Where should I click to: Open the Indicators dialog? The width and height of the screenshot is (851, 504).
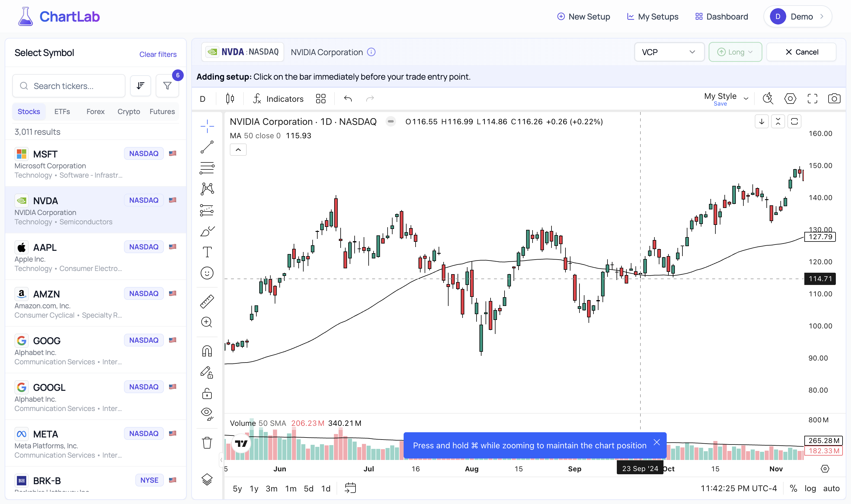click(x=278, y=99)
